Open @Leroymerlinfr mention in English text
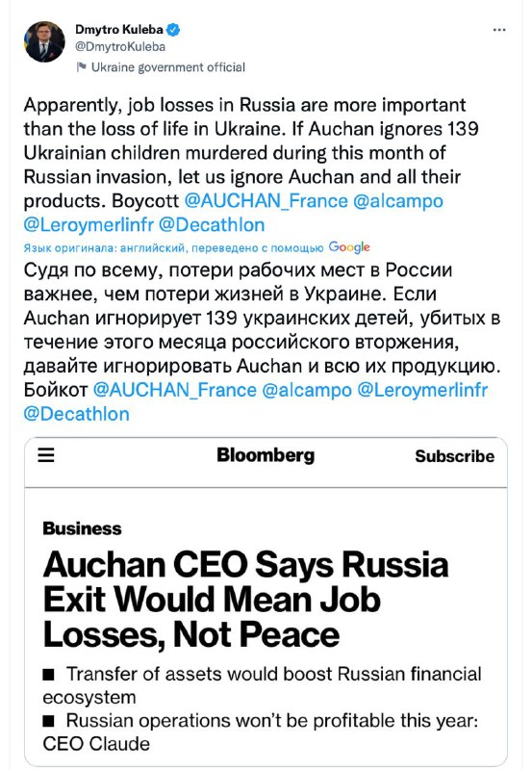 point(89,225)
